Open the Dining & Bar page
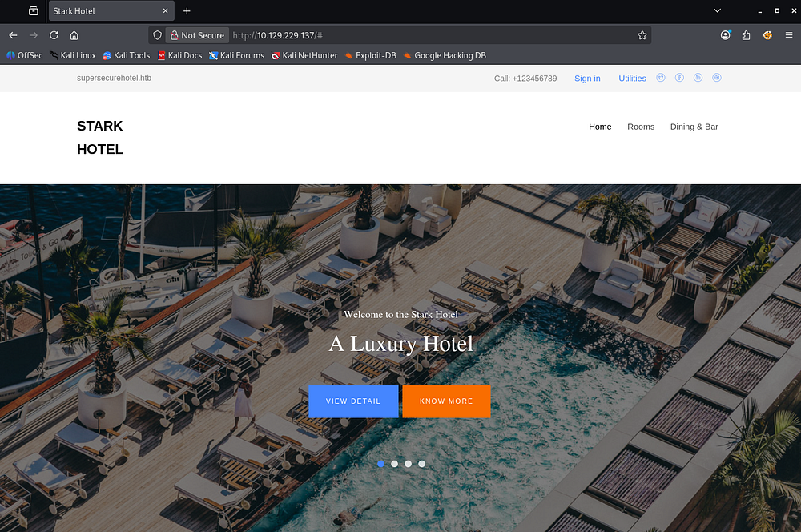 tap(694, 127)
